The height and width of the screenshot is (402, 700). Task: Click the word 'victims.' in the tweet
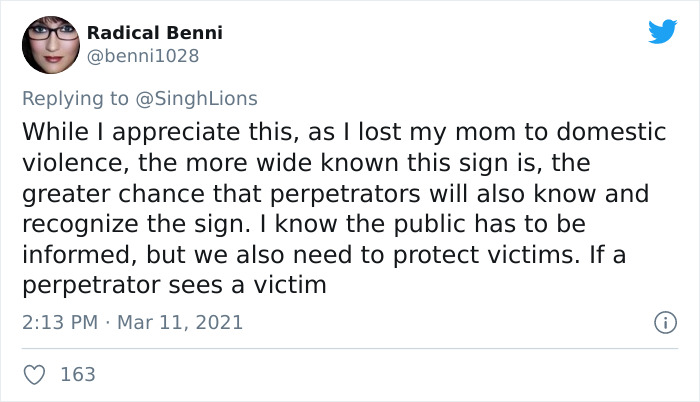tap(538, 255)
